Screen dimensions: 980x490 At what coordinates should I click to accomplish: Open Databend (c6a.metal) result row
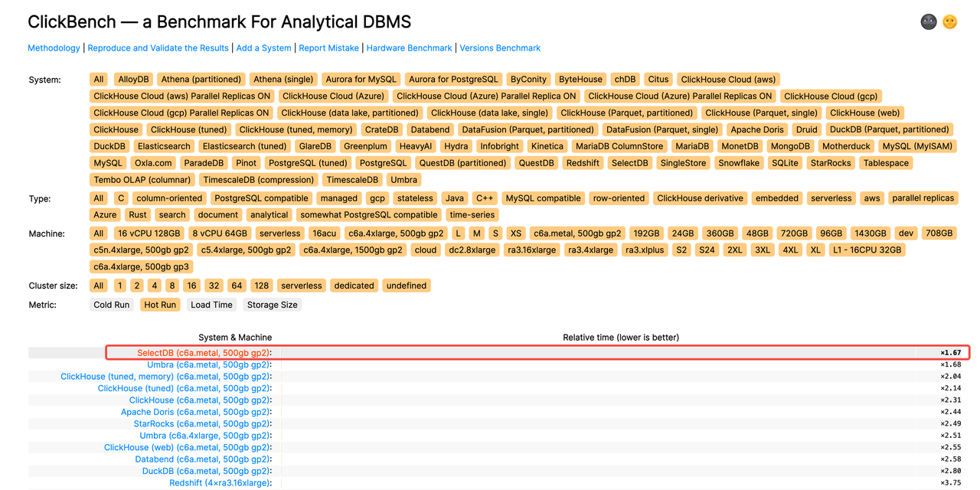tap(203, 459)
